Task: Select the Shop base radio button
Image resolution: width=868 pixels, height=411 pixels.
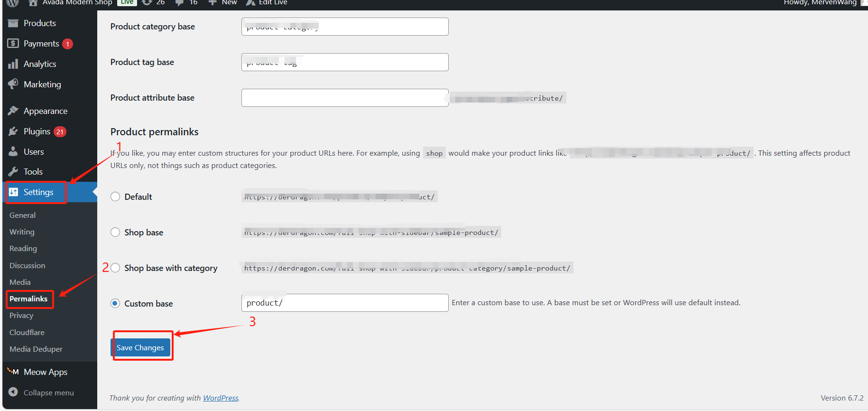Action: point(115,233)
